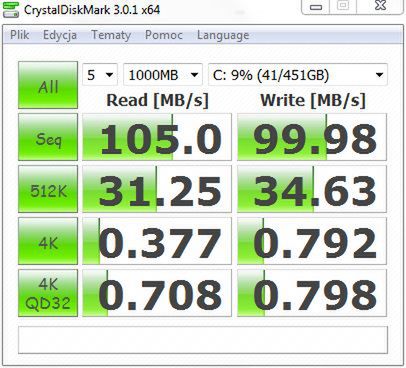The image size is (406, 368).
Task: Run the Seq sequential test
Action: click(x=48, y=137)
